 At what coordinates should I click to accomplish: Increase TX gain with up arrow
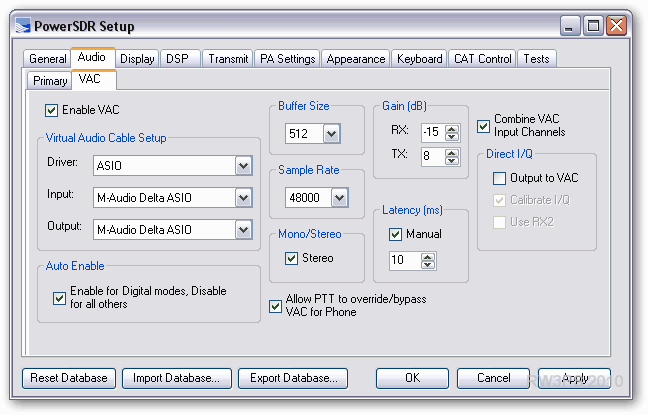pyautogui.click(x=452, y=153)
